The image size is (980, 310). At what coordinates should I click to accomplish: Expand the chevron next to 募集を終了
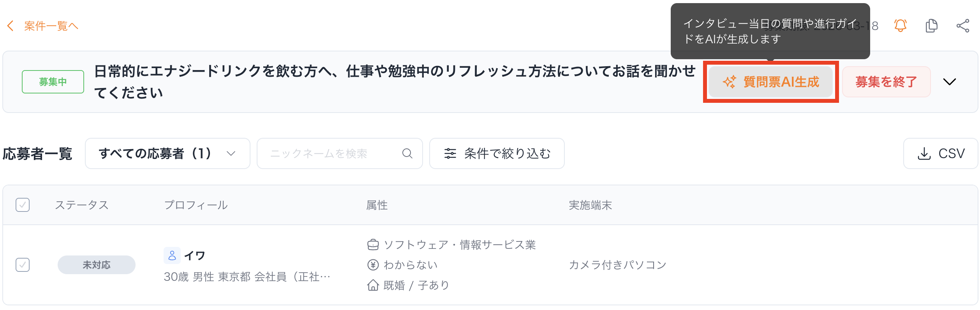(949, 82)
